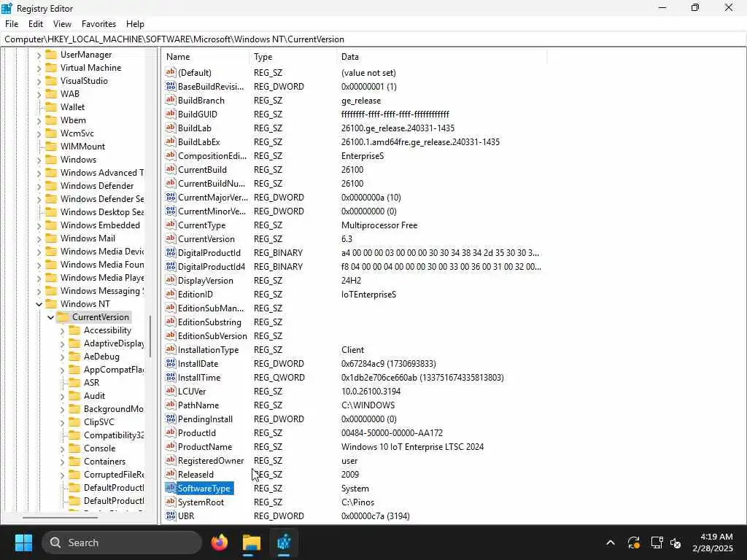Image resolution: width=747 pixels, height=560 pixels.
Task: Select the RegisteredOwner value
Action: point(211,461)
